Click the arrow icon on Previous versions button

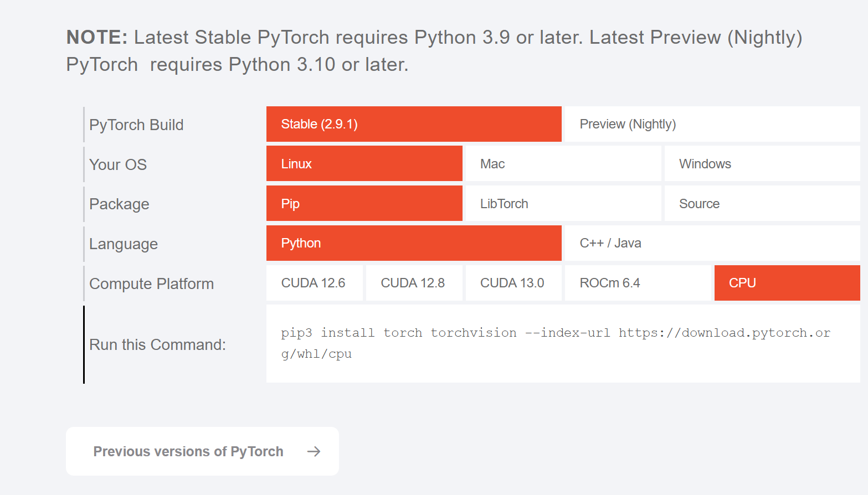pyautogui.click(x=314, y=451)
